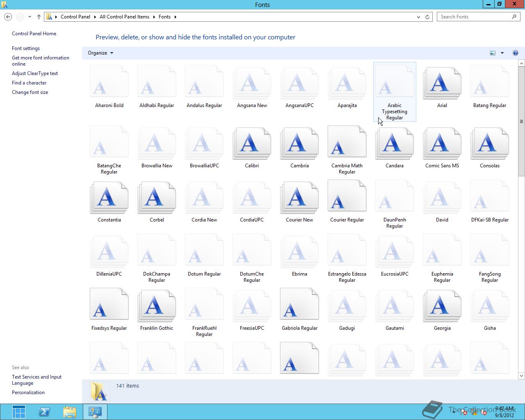Select the Aharoni Bold font icon
This screenshot has width=525, height=420.
click(x=109, y=81)
